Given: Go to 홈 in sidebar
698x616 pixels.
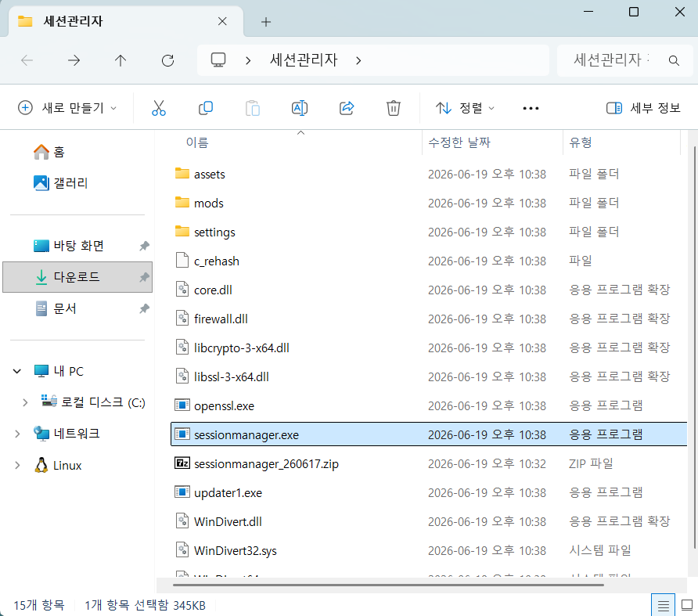Looking at the screenshot, I should (49, 152).
